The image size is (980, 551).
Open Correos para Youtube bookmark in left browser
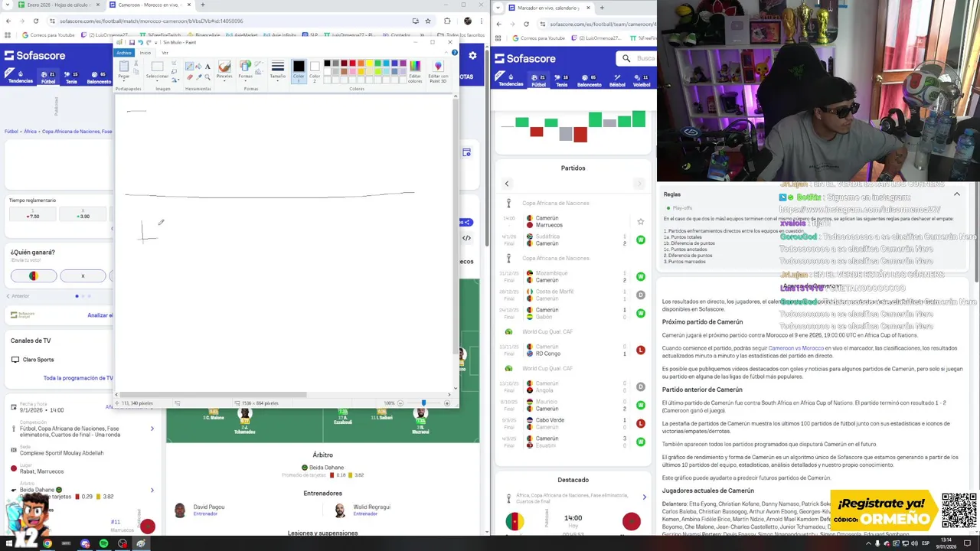48,34
